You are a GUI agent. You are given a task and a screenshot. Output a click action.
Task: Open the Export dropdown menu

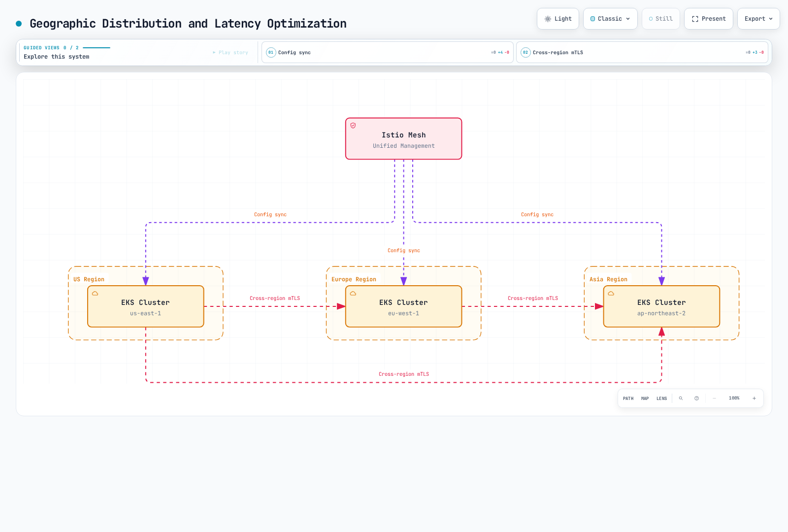(758, 19)
